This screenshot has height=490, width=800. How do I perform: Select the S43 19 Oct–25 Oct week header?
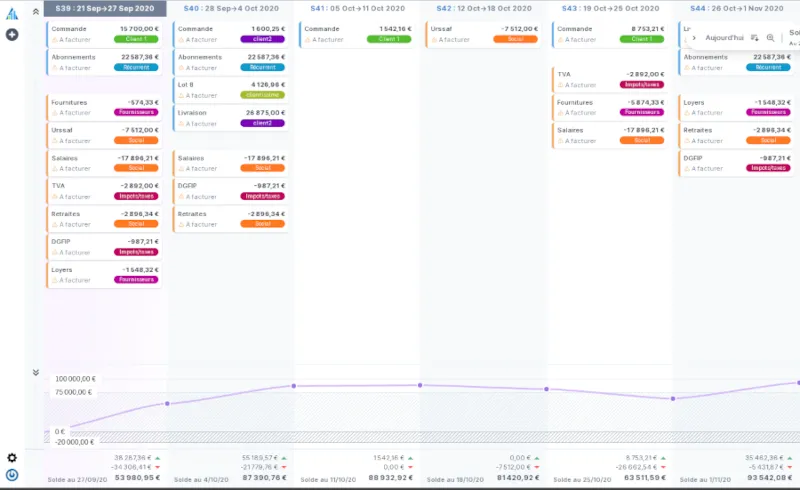[609, 8]
